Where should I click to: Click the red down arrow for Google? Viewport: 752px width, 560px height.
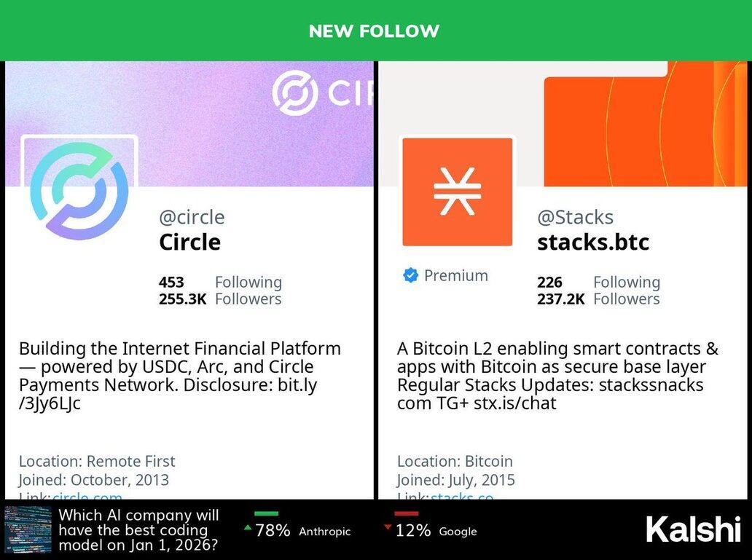coord(388,528)
